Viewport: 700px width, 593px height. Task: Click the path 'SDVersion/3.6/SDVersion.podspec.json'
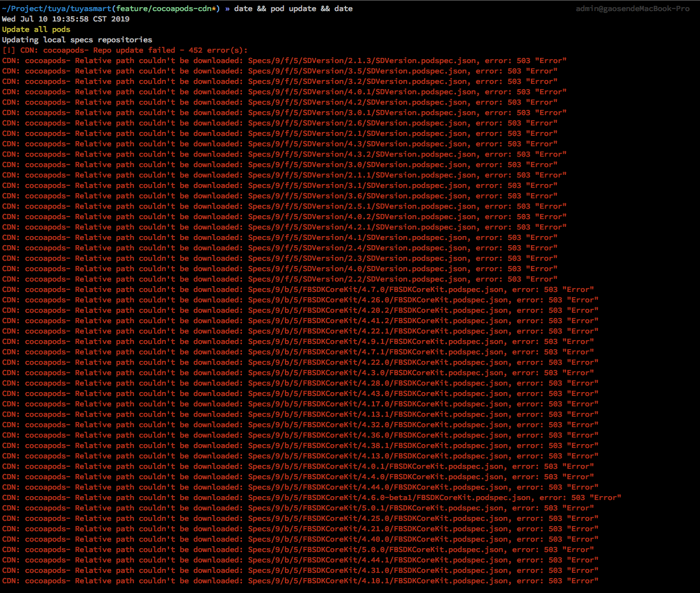pos(385,196)
